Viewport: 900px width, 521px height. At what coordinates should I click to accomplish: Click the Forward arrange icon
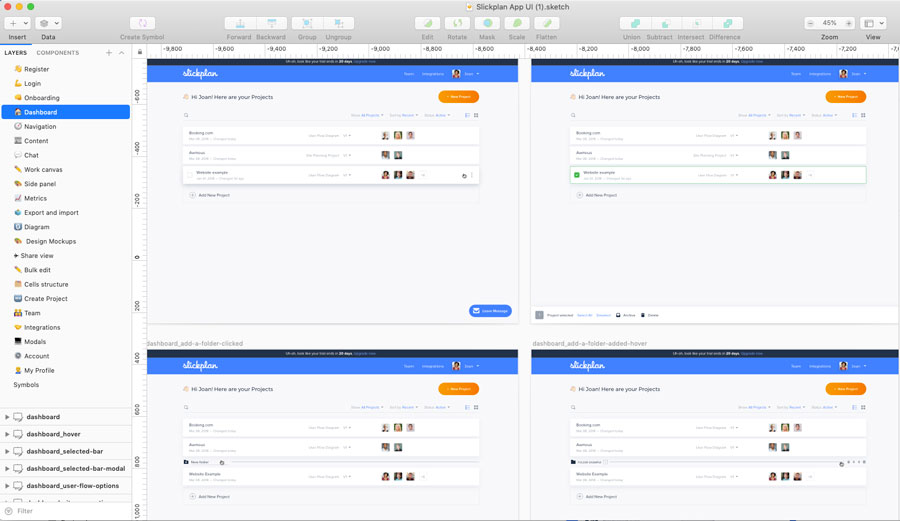pos(239,23)
